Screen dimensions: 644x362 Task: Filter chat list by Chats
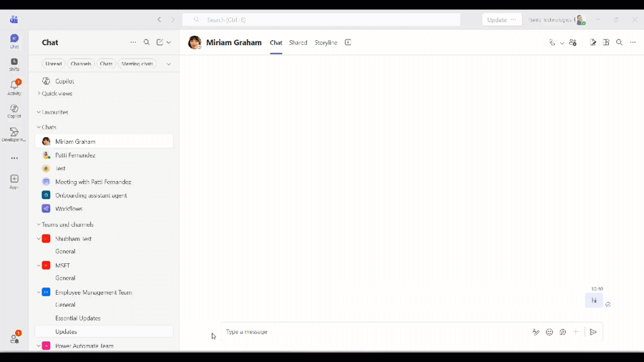pos(106,64)
